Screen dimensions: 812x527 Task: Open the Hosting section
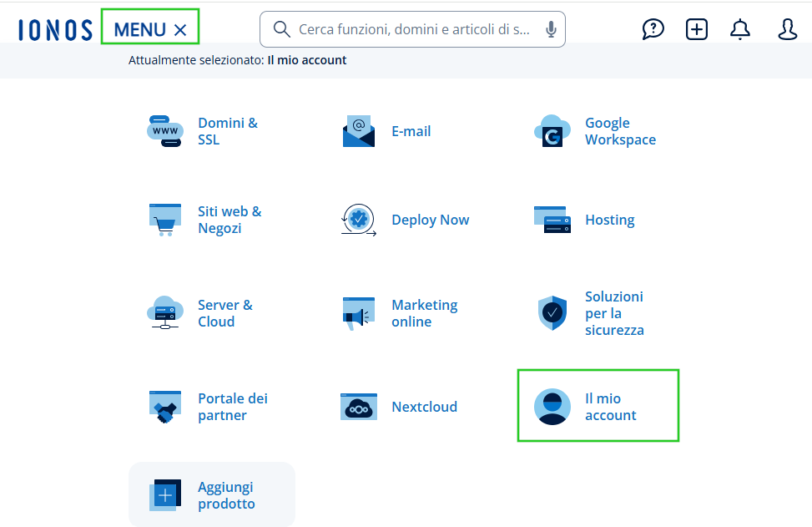[610, 220]
